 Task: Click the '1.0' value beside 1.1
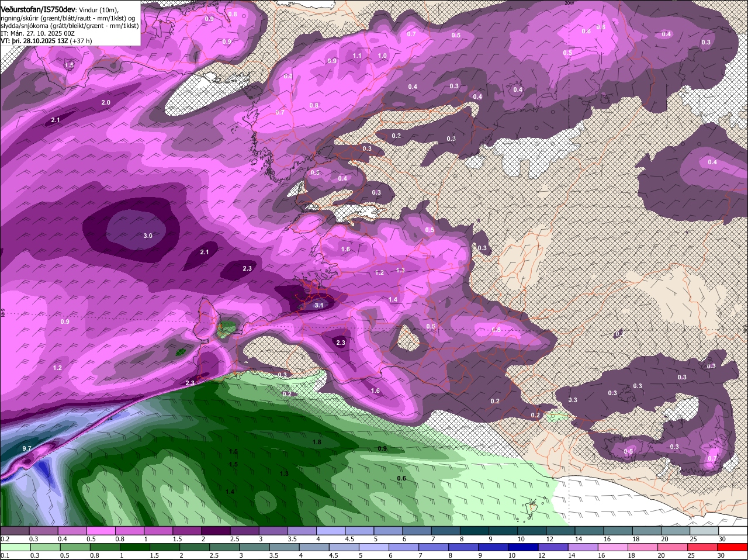point(382,56)
